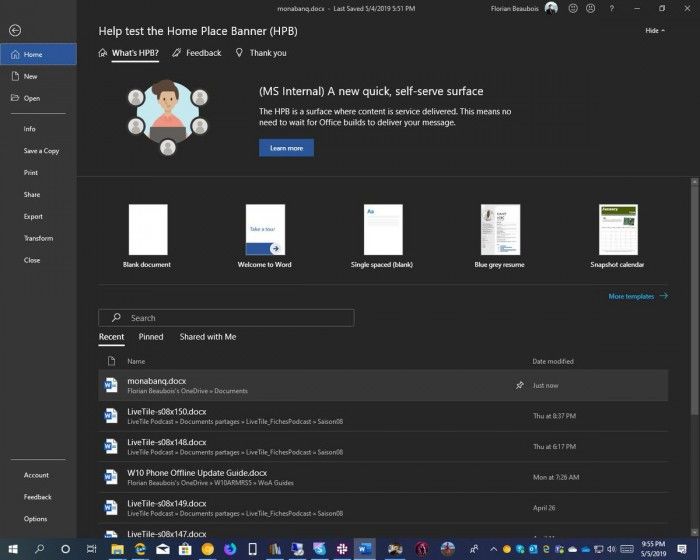Click Transform in the sidebar

(x=38, y=238)
